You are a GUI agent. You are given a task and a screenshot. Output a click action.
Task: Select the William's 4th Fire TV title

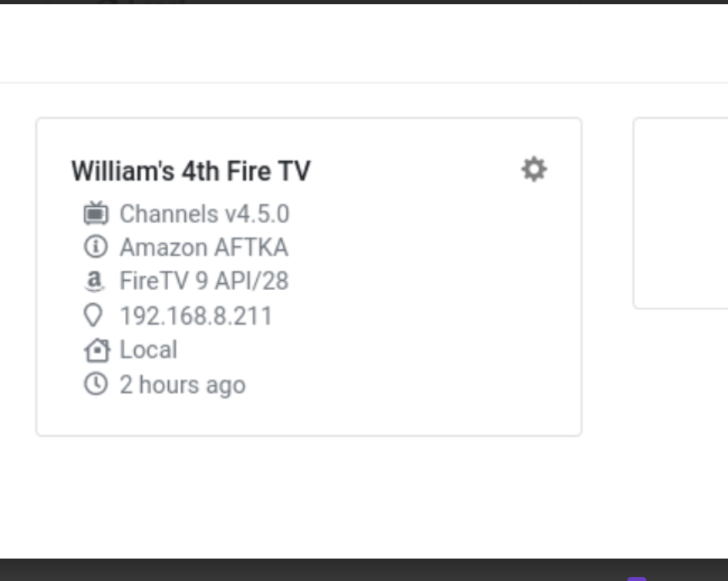190,171
